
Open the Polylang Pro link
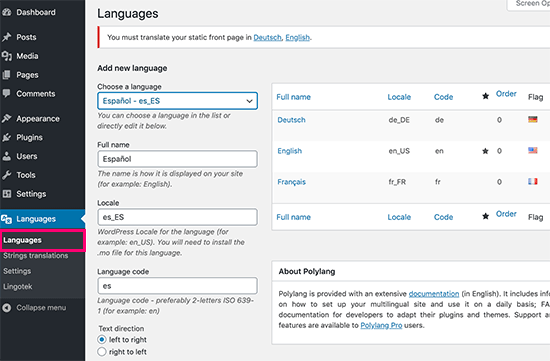click(381, 326)
